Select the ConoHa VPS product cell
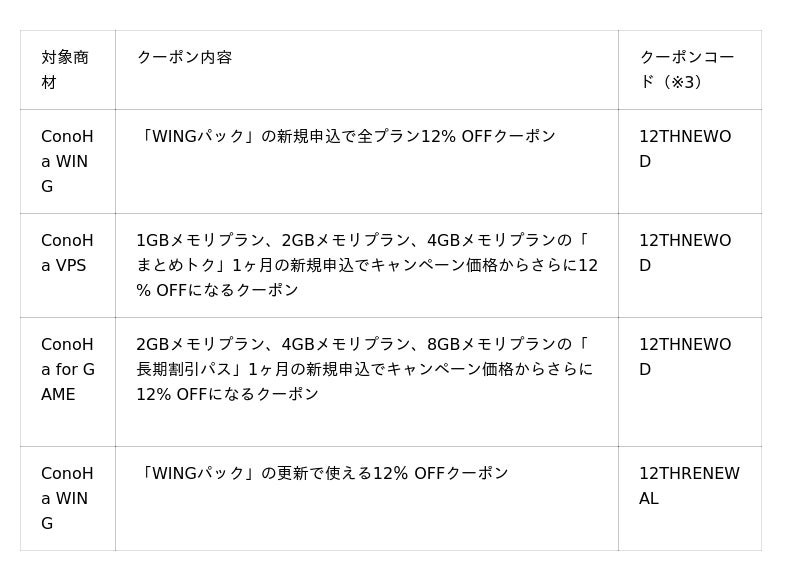Screen dimensions: 800x581 [66, 253]
